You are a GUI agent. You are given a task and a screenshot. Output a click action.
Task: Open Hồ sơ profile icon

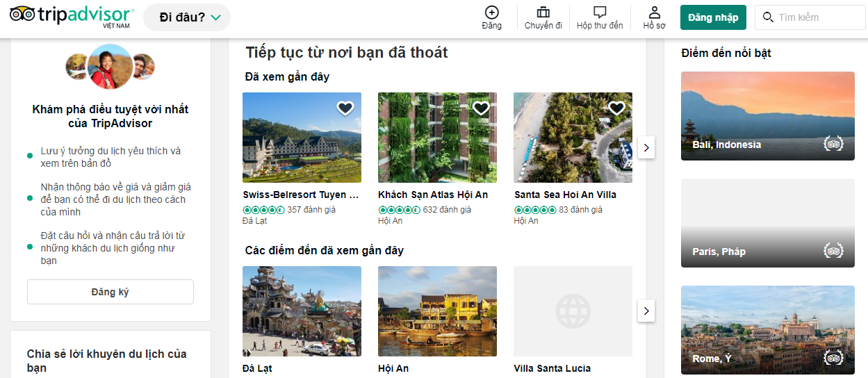tap(654, 12)
